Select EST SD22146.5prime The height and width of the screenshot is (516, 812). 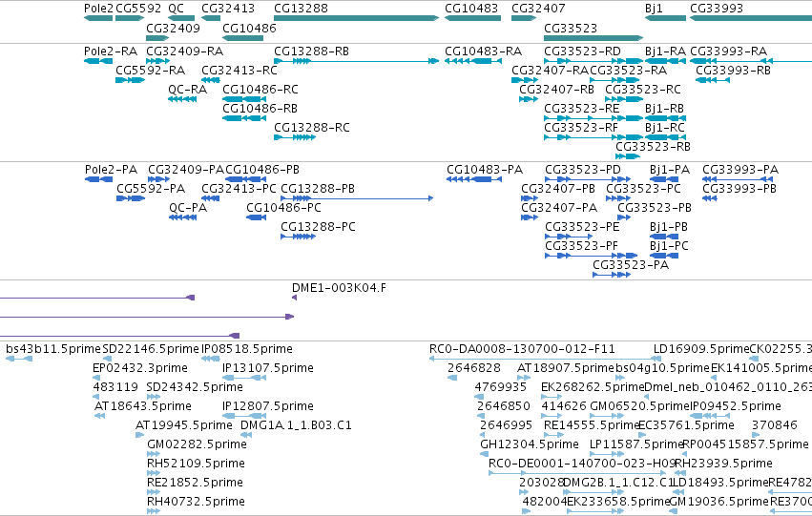151,349
